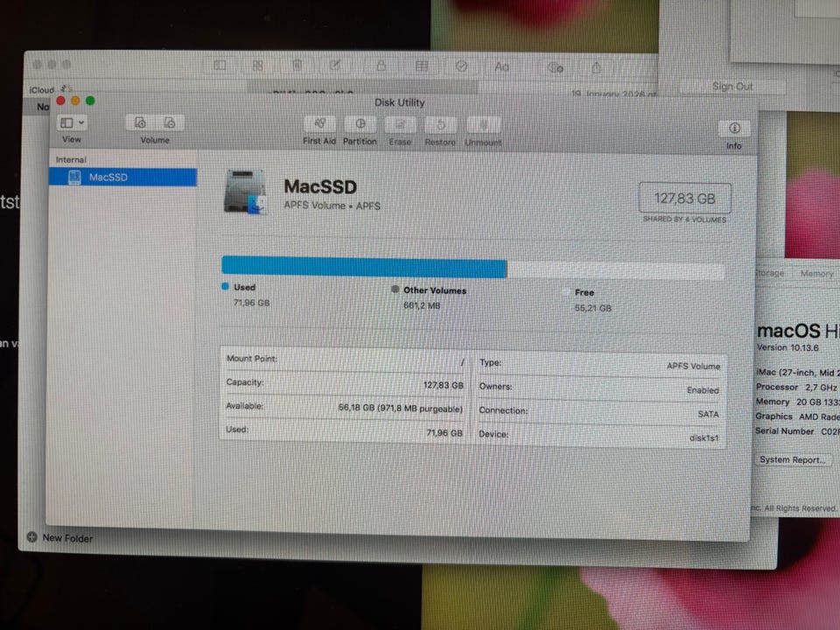
Task: Open the Info panel icon
Action: 734,128
